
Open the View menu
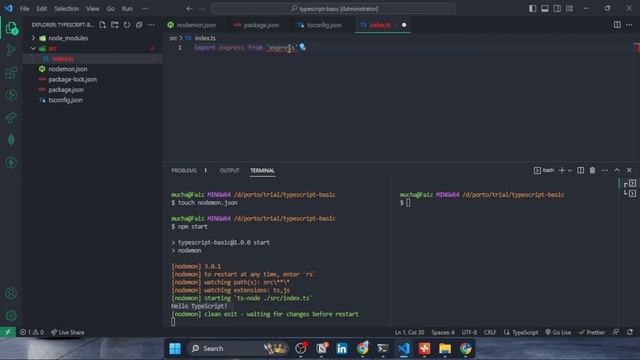point(93,9)
